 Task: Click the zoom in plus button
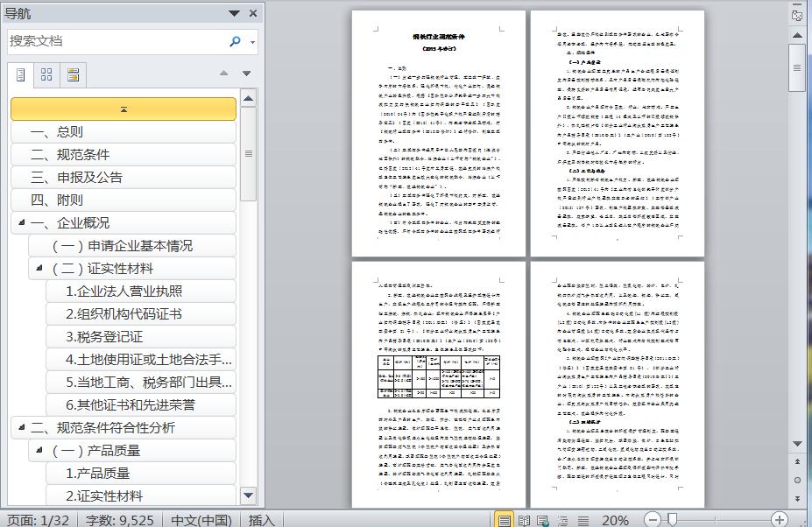click(779, 520)
